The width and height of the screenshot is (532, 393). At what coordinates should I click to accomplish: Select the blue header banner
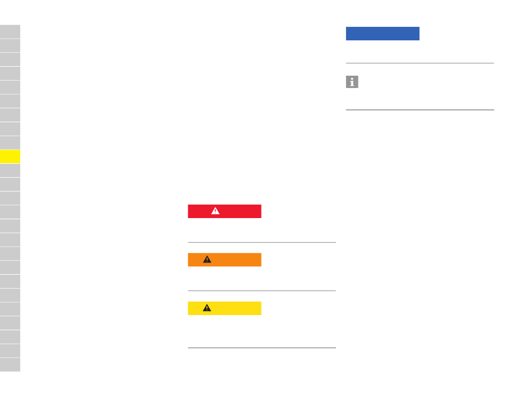382,34
